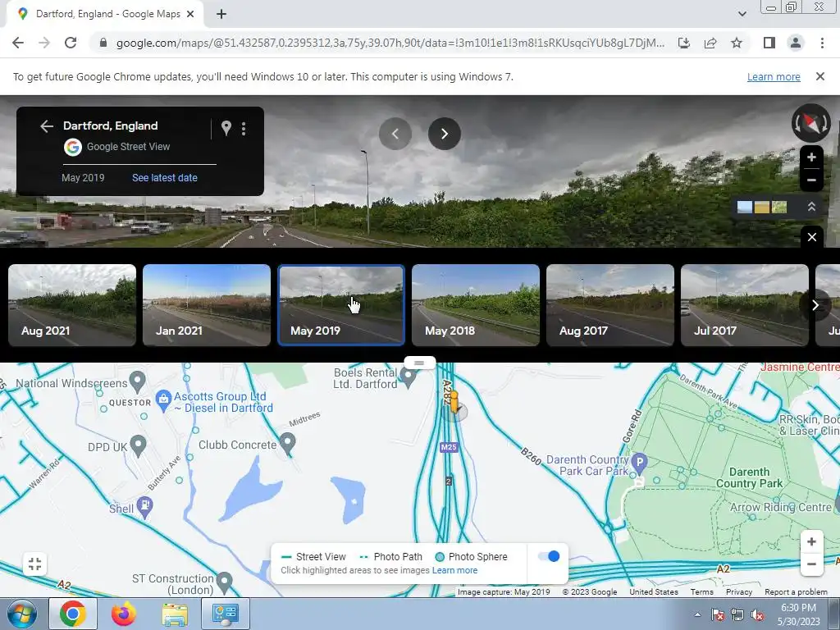This screenshot has width=840, height=630.
Task: Click the Privacy link in the map footer
Action: 739,592
